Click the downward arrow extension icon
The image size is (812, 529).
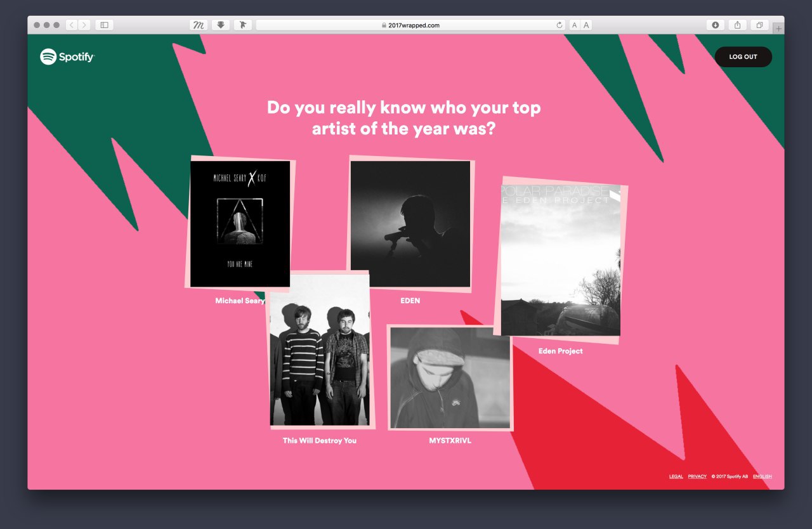click(x=221, y=25)
